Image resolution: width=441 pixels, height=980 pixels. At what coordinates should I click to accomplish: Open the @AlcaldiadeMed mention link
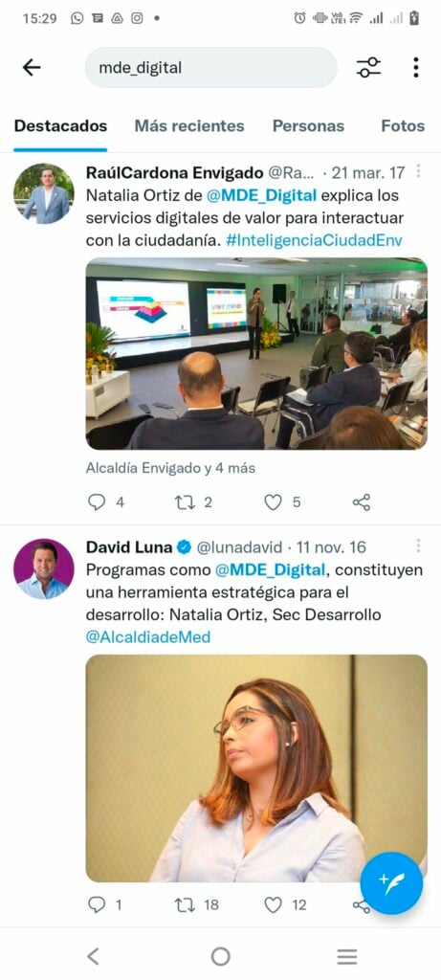[148, 636]
